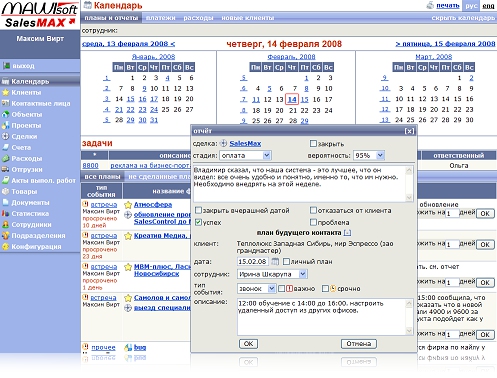
Task: Click the report text area scrollbar
Action: click(x=409, y=184)
